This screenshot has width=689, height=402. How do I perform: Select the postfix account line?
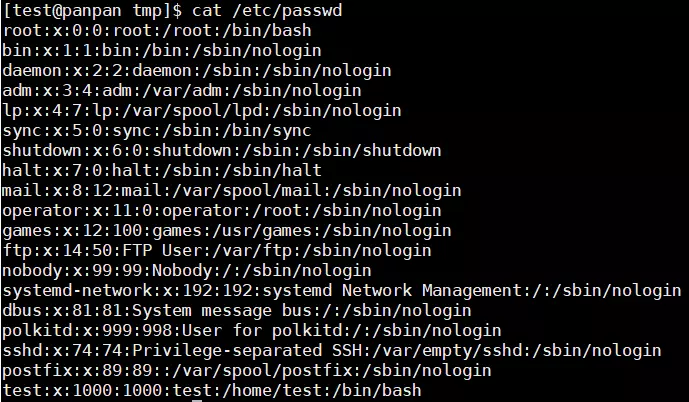click(x=247, y=371)
